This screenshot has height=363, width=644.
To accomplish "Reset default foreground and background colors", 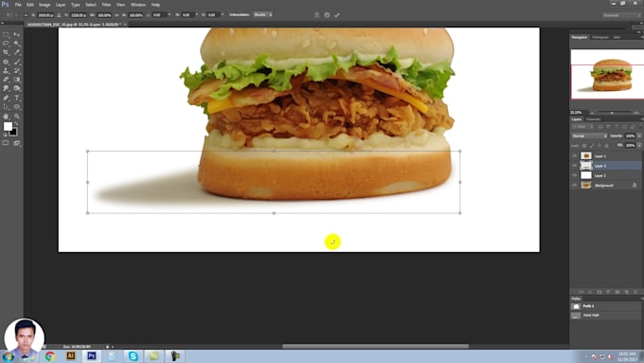I will tap(5, 135).
